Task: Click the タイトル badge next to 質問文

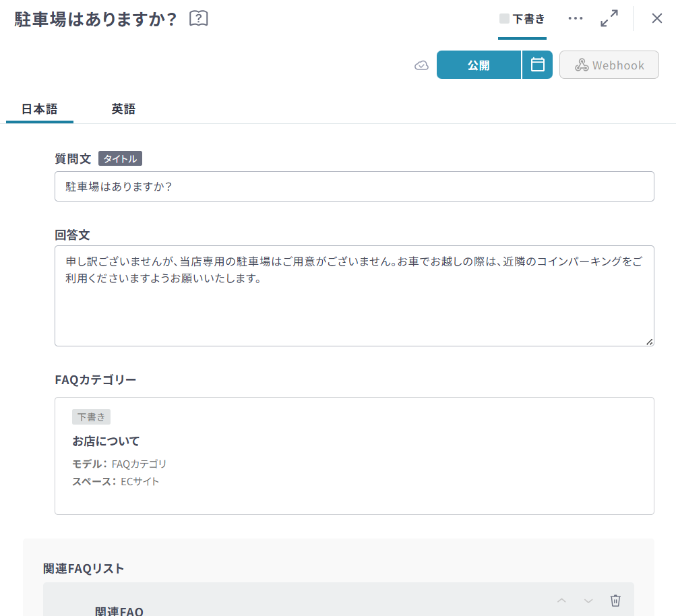Action: 120,158
